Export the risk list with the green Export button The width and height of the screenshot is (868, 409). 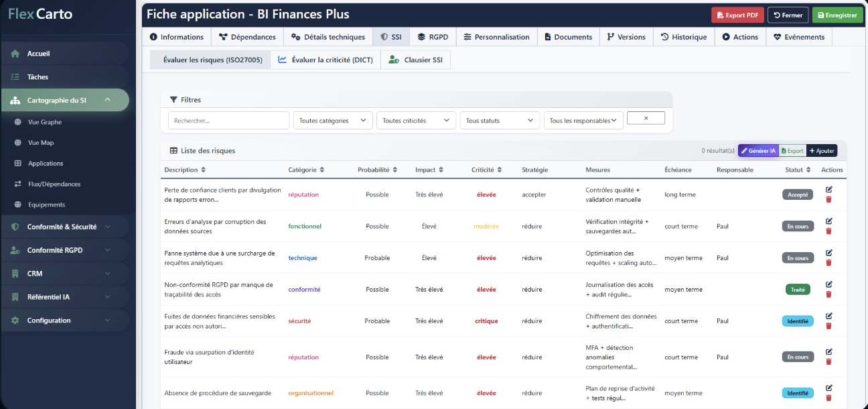tap(792, 151)
